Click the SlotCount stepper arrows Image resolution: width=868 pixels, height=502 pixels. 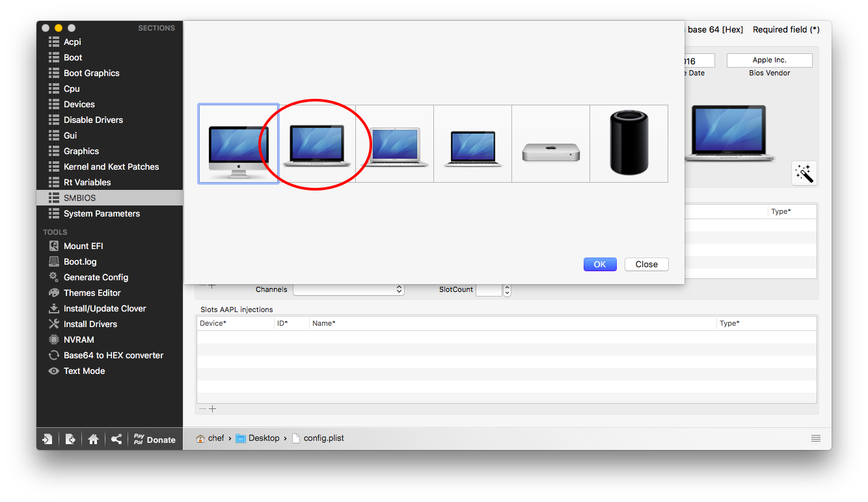click(x=508, y=290)
